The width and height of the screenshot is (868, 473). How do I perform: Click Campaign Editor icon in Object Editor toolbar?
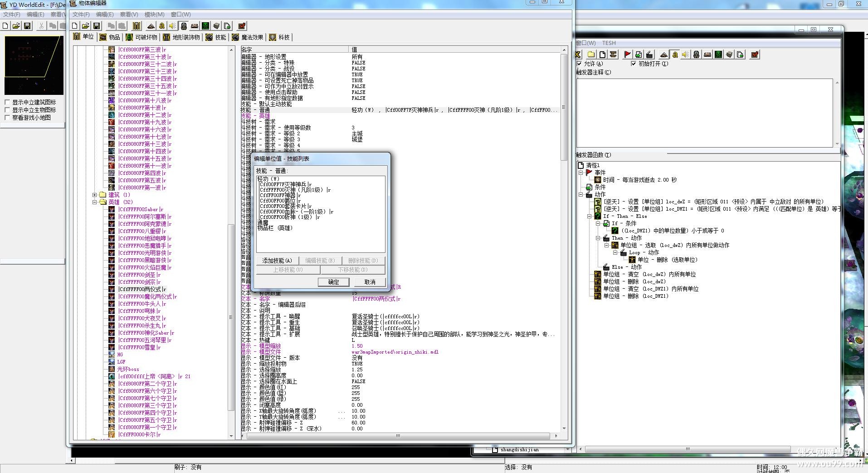[195, 26]
